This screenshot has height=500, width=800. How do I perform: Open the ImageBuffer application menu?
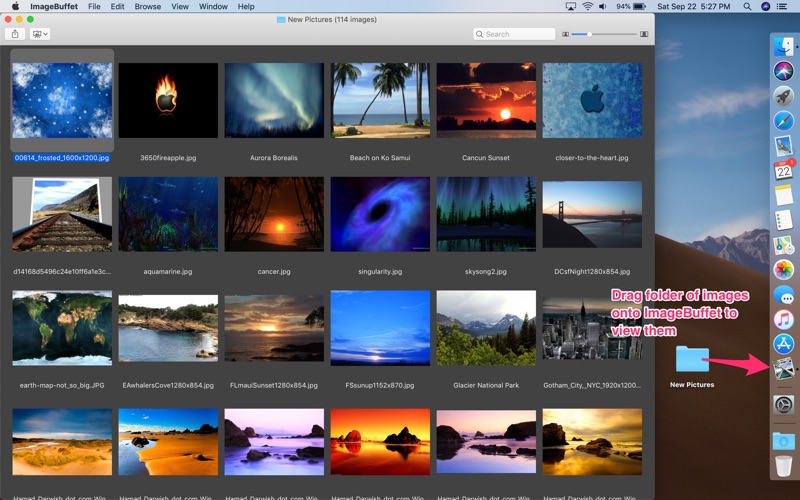54,7
